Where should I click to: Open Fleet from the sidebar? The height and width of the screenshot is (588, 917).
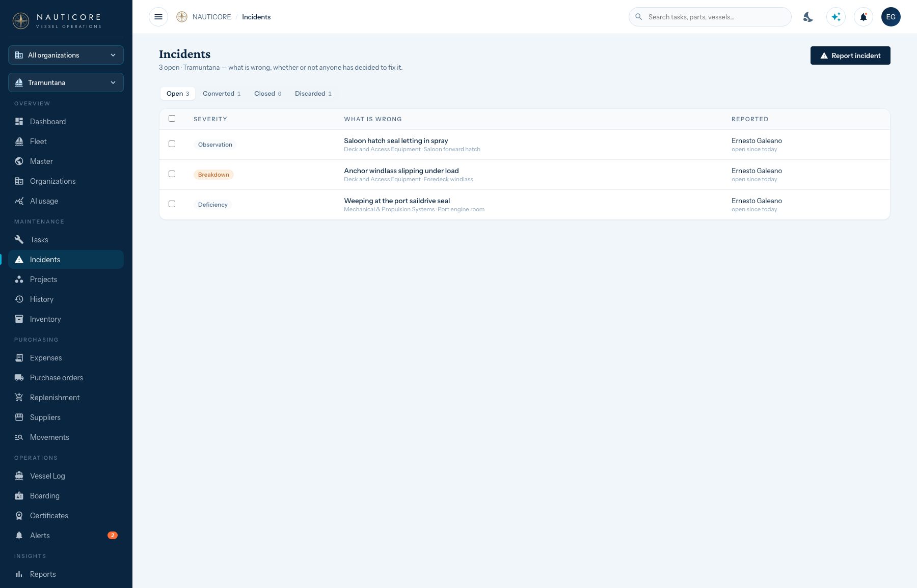(x=66, y=142)
